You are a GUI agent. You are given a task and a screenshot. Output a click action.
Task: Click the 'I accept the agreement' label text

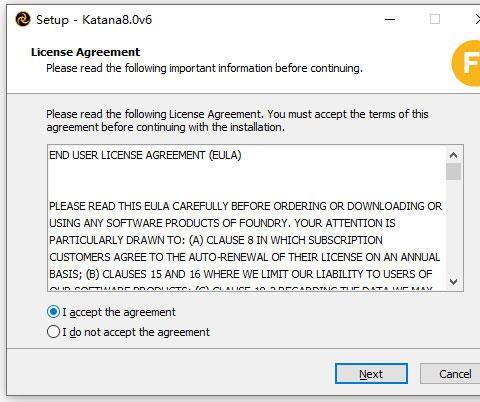[119, 312]
